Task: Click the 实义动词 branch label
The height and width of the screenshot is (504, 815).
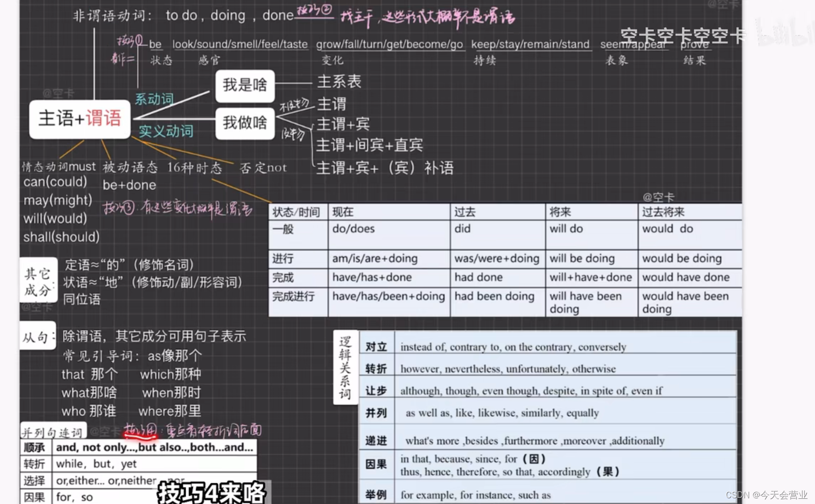Action: coord(166,131)
